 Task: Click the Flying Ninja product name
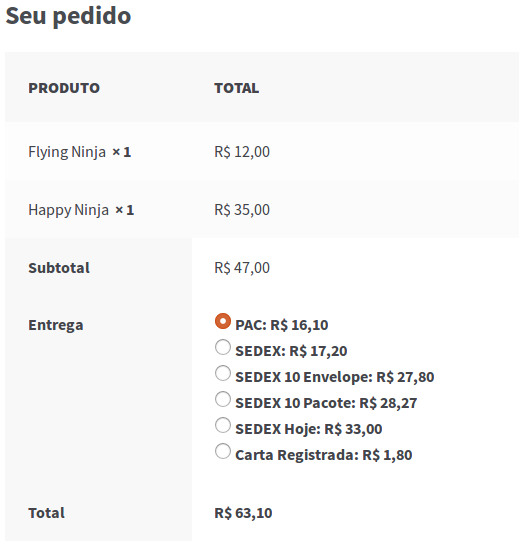point(67,152)
